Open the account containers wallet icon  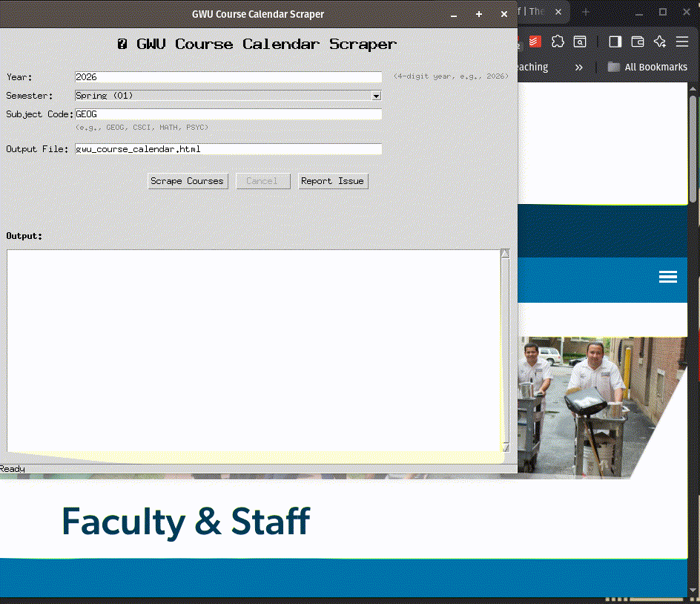pos(637,42)
